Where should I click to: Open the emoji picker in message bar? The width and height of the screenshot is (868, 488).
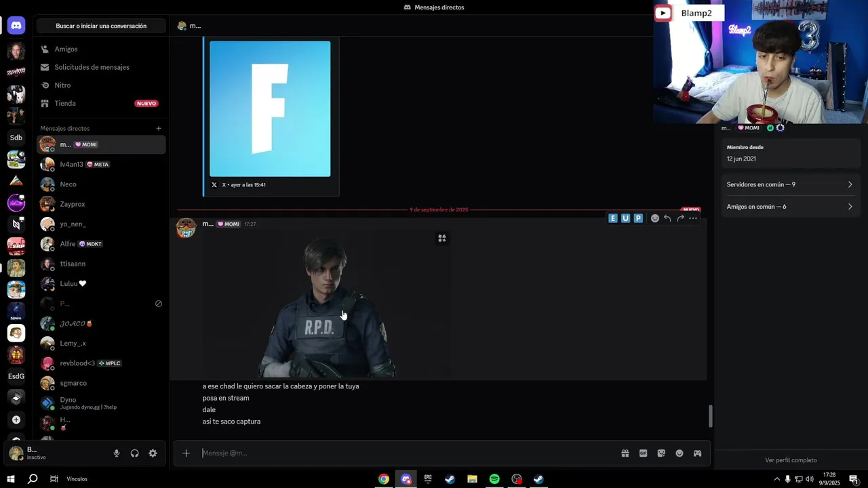pos(679,453)
